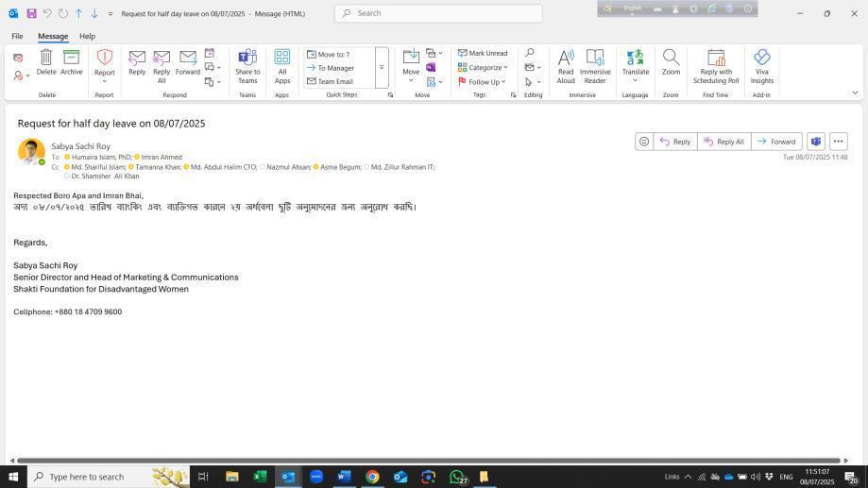This screenshot has width=868, height=488.
Task: Expand the Quick Steps gallery
Action: pyautogui.click(x=382, y=67)
